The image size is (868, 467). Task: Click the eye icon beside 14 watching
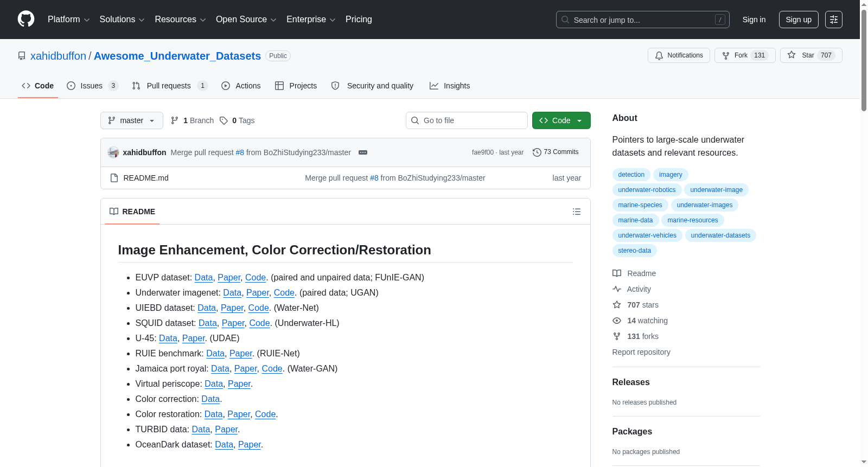pos(617,321)
